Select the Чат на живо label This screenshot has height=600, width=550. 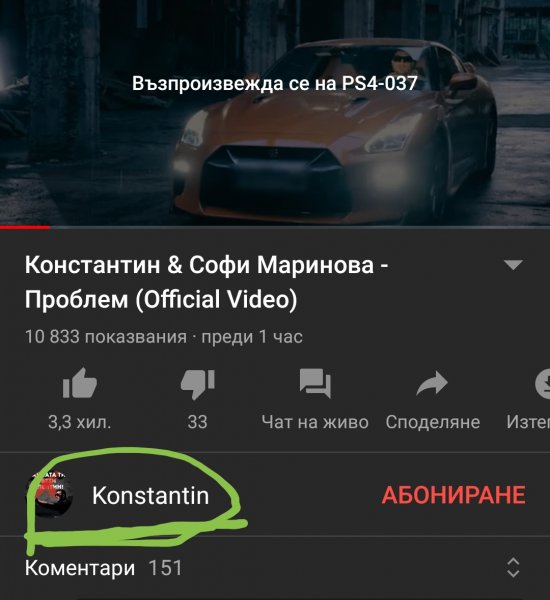(315, 422)
